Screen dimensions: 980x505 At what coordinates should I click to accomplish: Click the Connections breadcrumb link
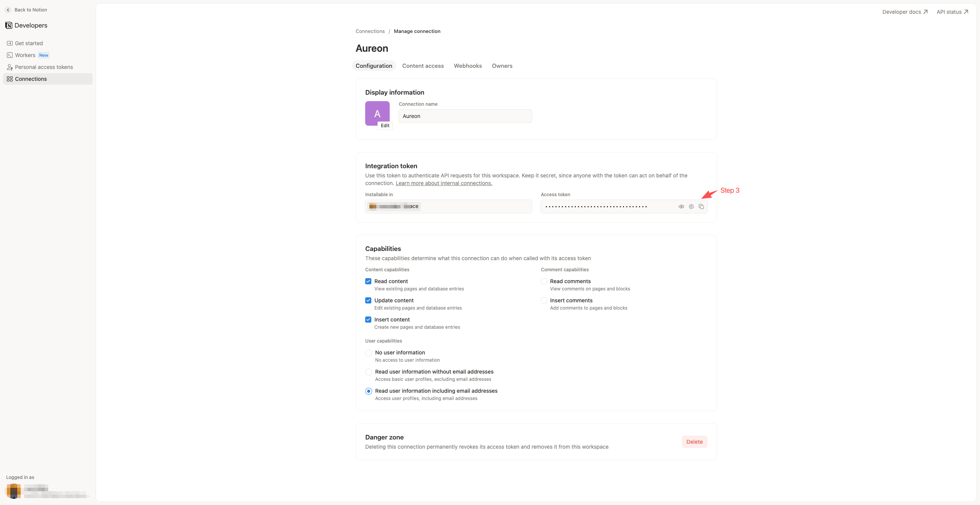click(x=370, y=31)
